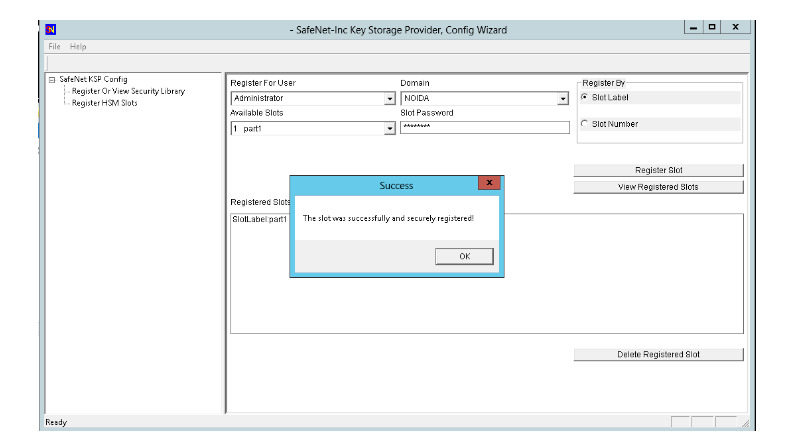The image size is (794, 446).
Task: Select the Slot Label radio button
Action: coord(584,97)
